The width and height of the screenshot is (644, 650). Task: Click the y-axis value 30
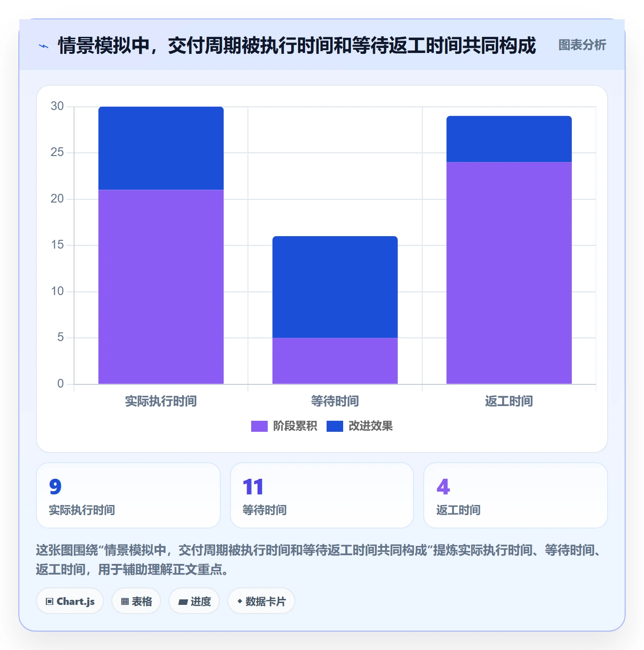57,106
